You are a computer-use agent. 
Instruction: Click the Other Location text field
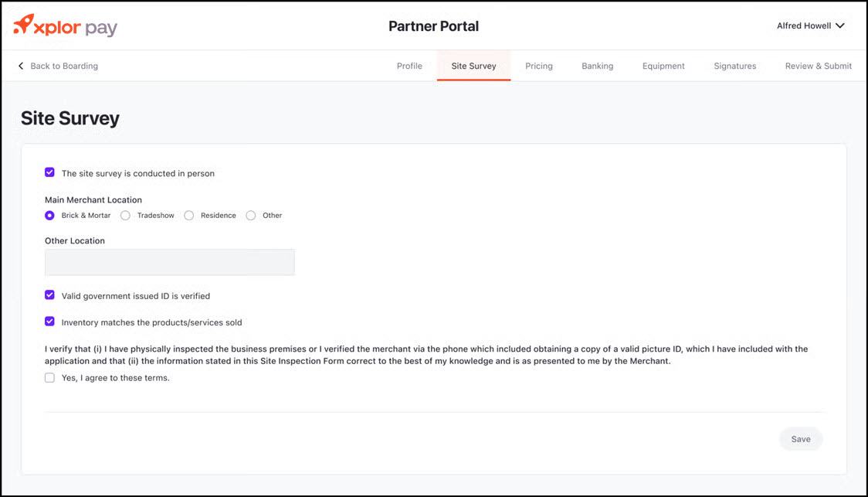click(170, 262)
